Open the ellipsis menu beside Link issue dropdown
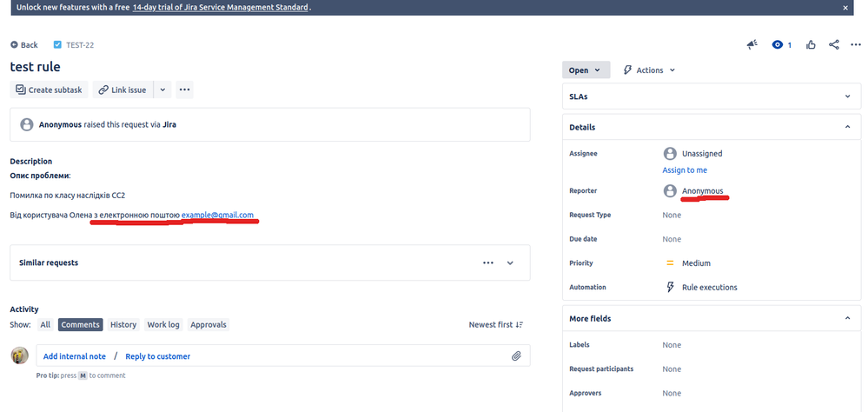The height and width of the screenshot is (412, 868). (x=184, y=90)
